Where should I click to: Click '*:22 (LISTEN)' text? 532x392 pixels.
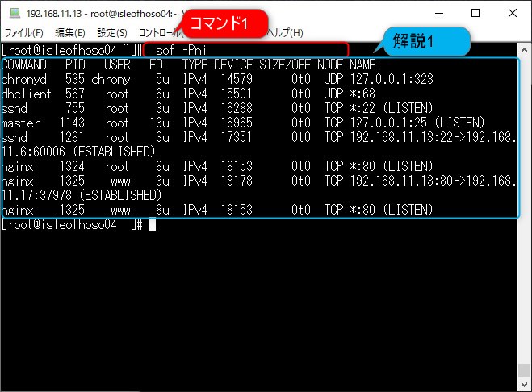(392, 109)
